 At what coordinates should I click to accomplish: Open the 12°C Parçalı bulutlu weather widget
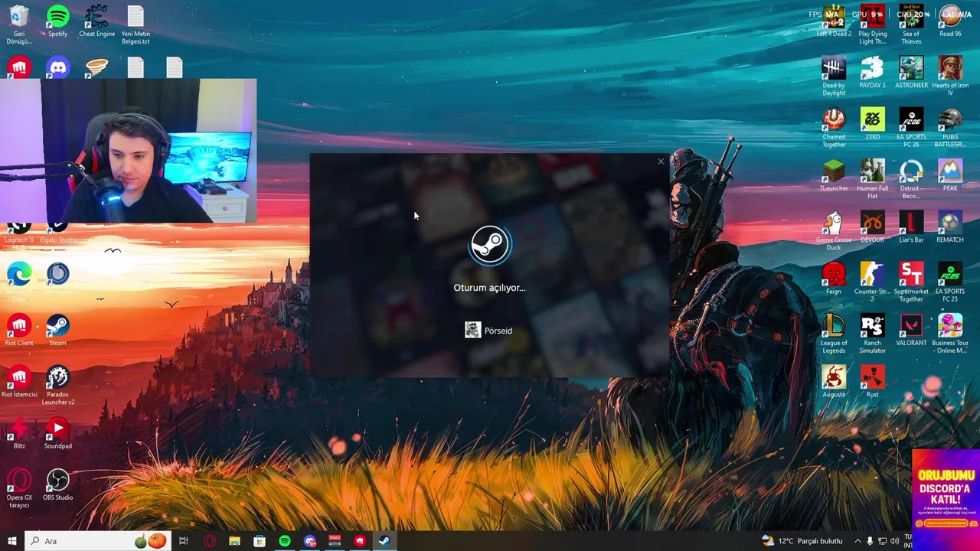802,541
